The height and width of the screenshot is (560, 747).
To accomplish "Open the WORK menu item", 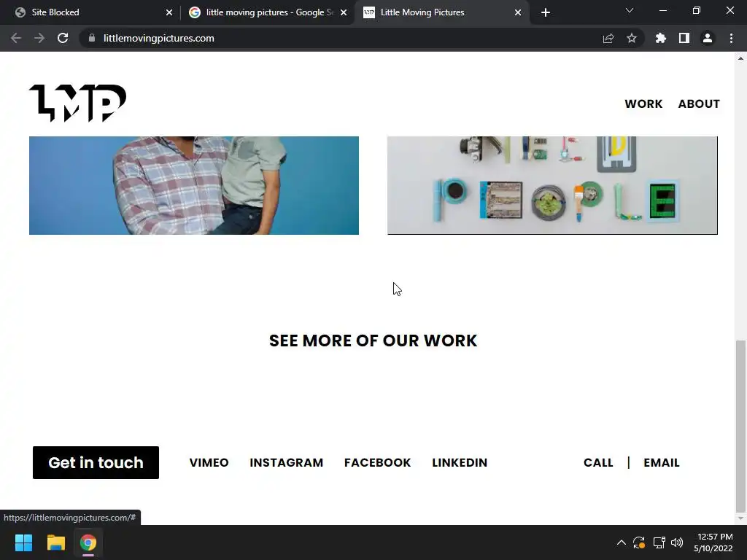I will 643,104.
